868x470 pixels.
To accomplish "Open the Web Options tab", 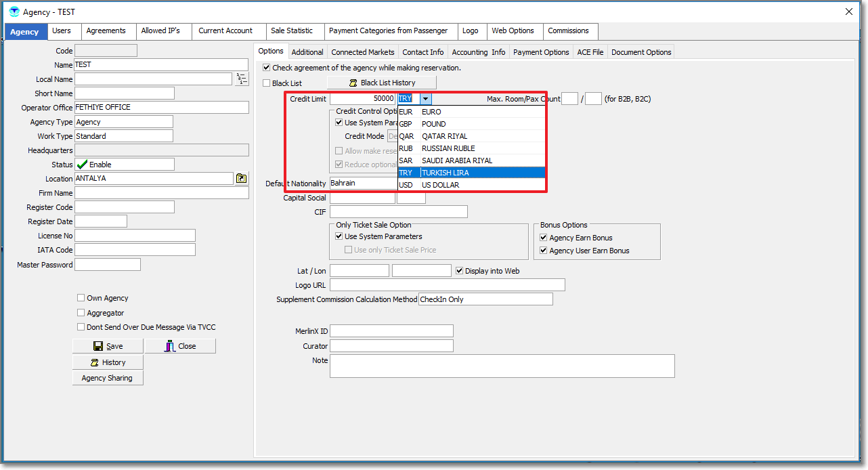I will (513, 31).
